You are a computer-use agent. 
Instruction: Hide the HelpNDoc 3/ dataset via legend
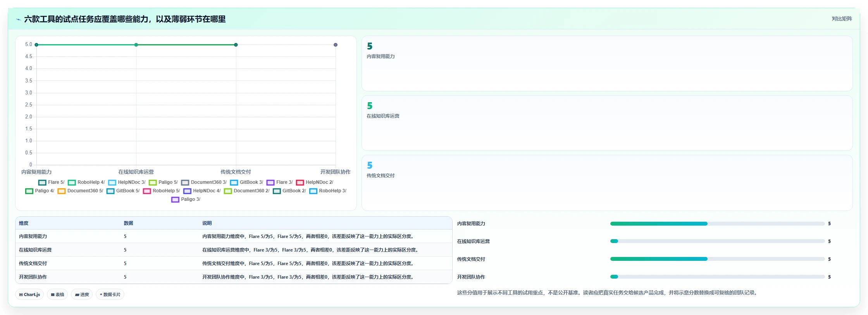[127, 182]
